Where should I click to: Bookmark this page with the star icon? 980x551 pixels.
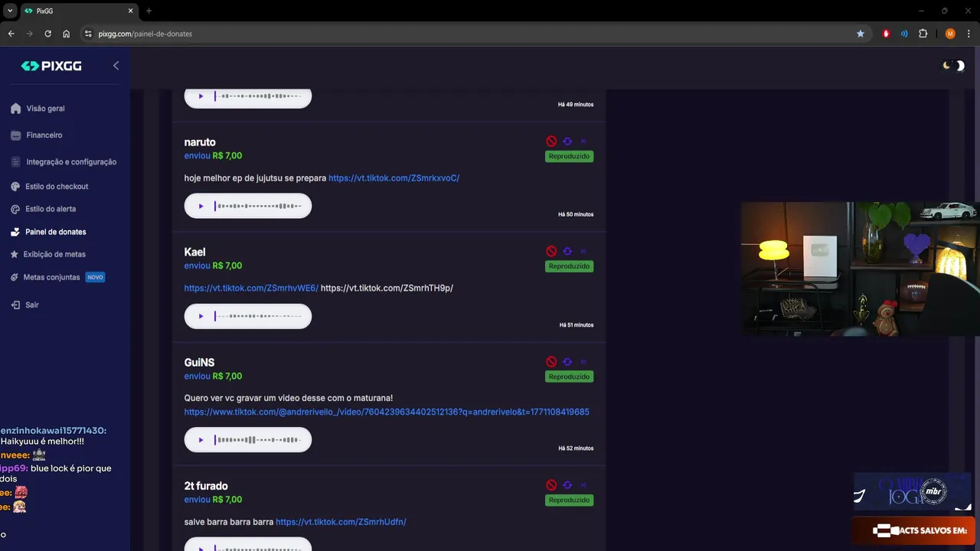[x=861, y=34]
